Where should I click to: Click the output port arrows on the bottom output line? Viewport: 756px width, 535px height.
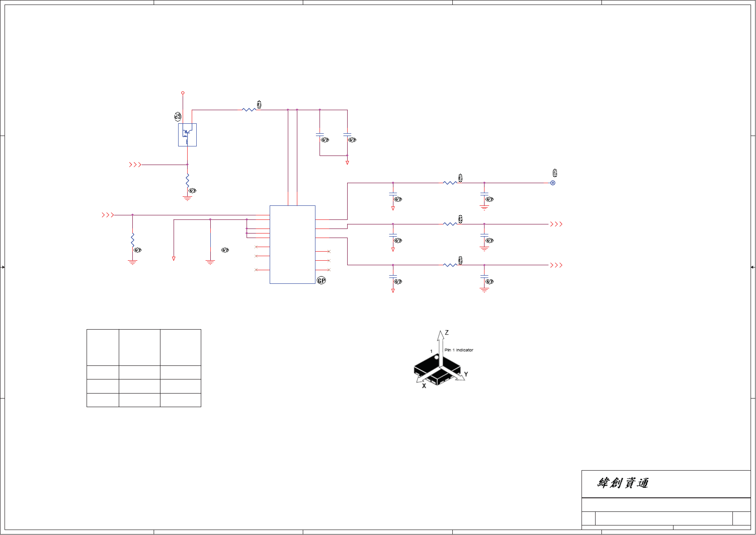[x=556, y=265]
